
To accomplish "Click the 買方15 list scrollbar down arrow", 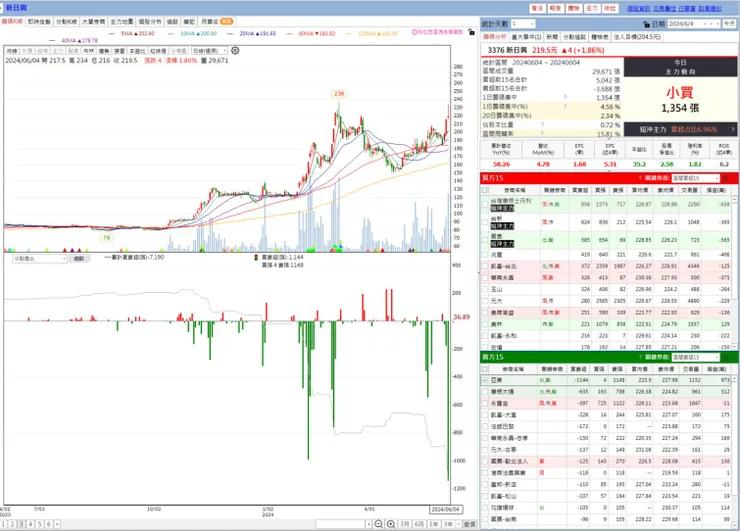I will point(735,347).
